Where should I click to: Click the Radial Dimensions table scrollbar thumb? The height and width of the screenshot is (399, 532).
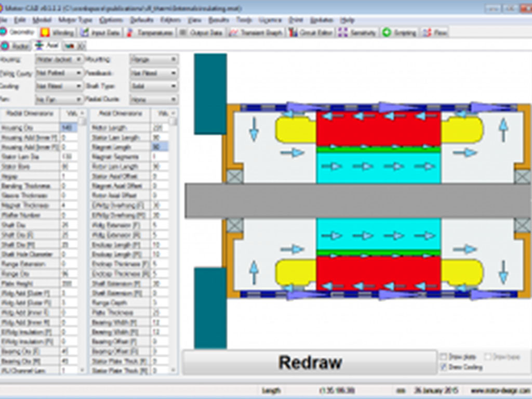83,122
